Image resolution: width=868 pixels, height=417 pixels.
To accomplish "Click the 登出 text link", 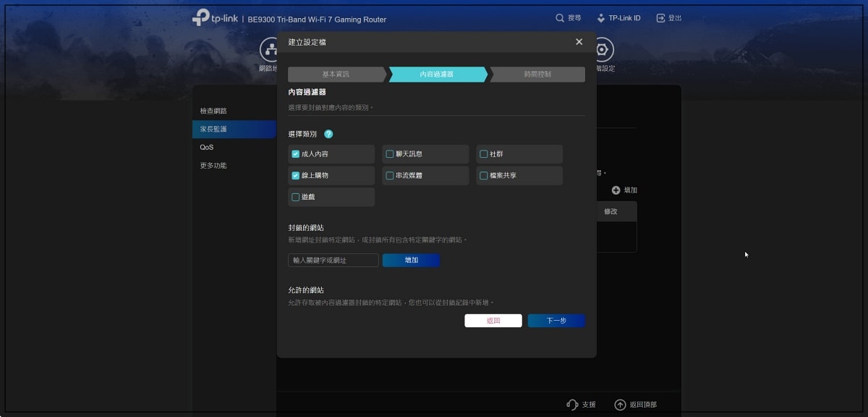I will point(675,18).
